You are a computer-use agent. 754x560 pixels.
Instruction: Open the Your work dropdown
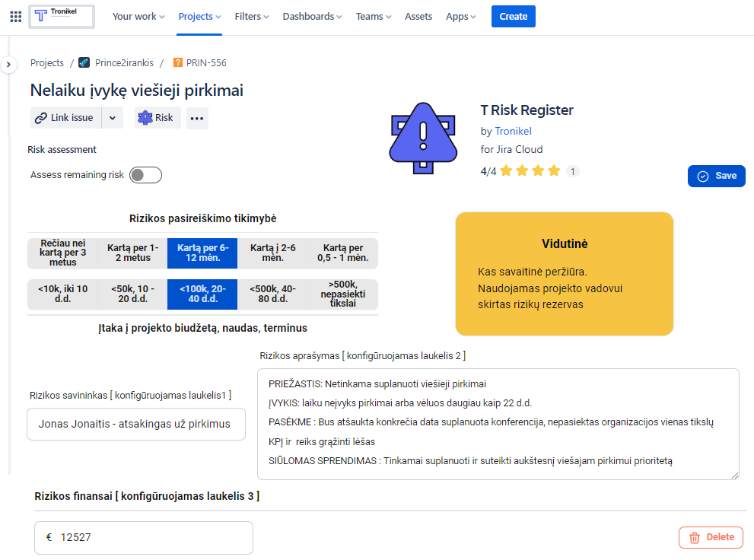[138, 17]
